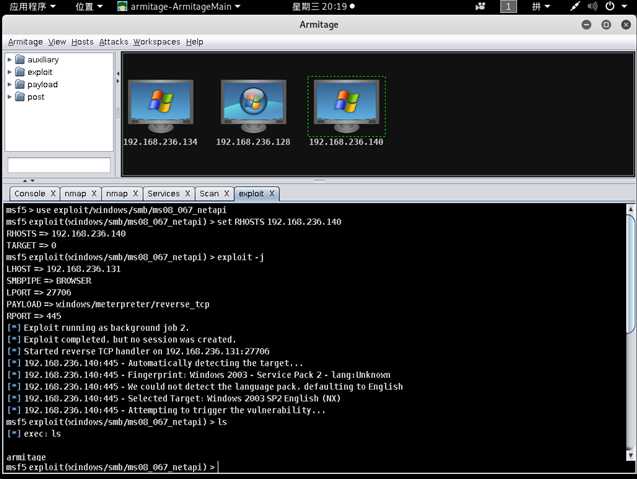Open the Help menu

pos(195,42)
